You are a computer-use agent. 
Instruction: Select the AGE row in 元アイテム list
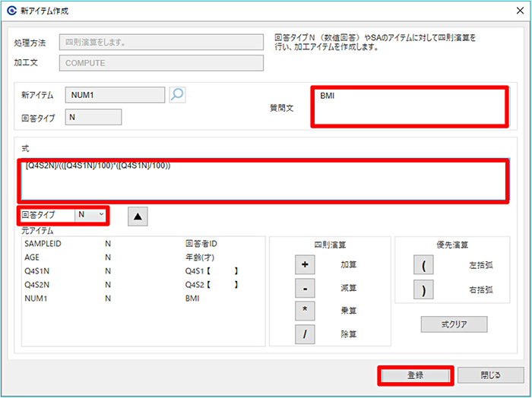coord(33,257)
